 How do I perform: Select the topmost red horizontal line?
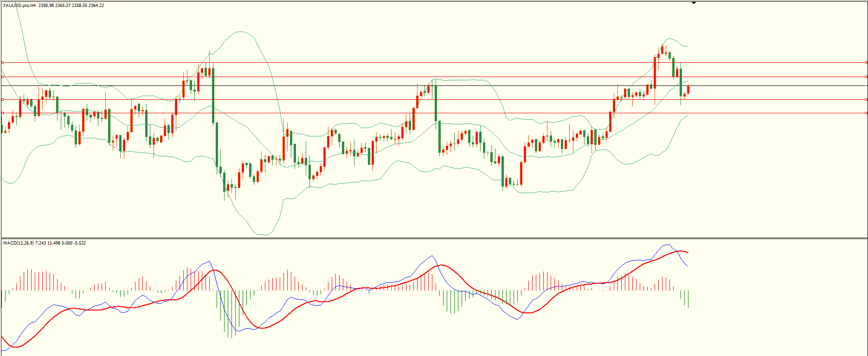click(434, 62)
